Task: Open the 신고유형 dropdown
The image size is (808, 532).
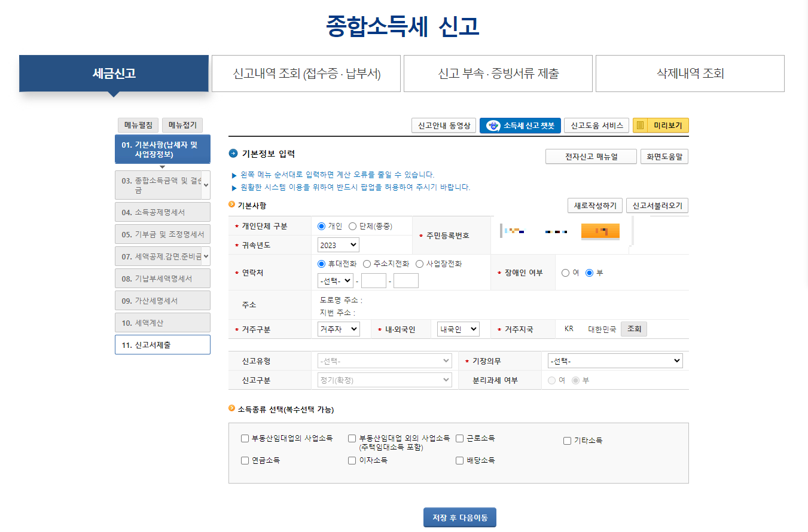Action: pos(385,361)
